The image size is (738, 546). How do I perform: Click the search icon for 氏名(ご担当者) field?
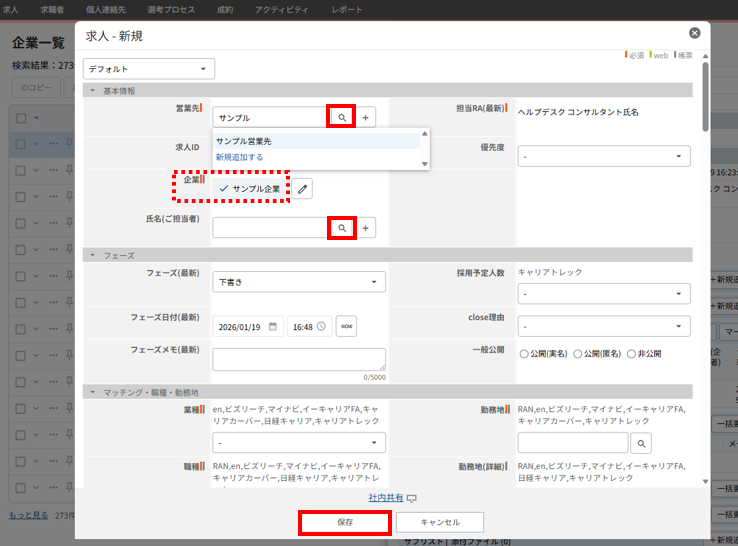pos(342,229)
